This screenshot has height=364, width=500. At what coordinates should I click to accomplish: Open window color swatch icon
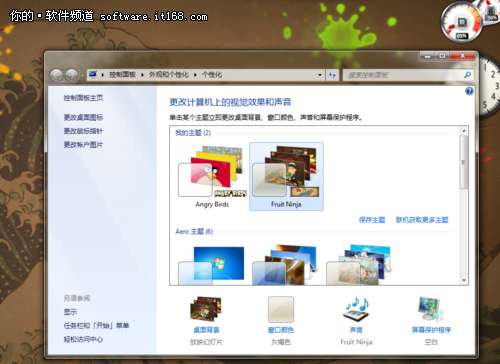[281, 310]
